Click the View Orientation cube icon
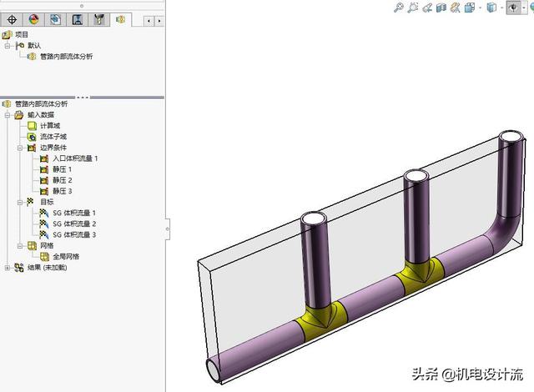This screenshot has width=534, height=392. tap(470, 8)
